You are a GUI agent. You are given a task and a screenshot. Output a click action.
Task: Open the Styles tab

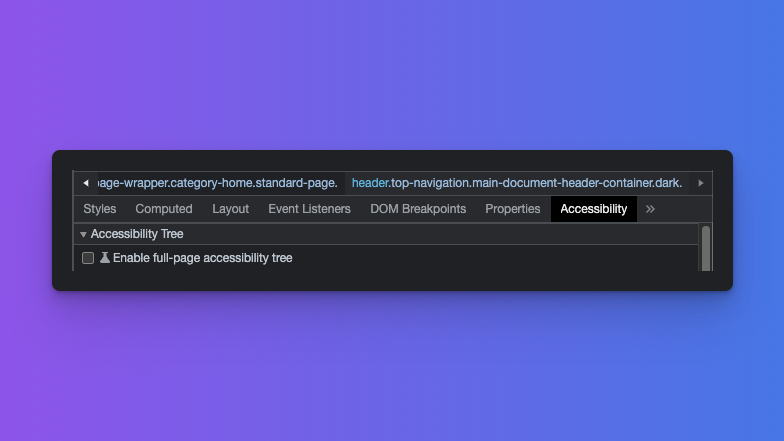coord(99,209)
